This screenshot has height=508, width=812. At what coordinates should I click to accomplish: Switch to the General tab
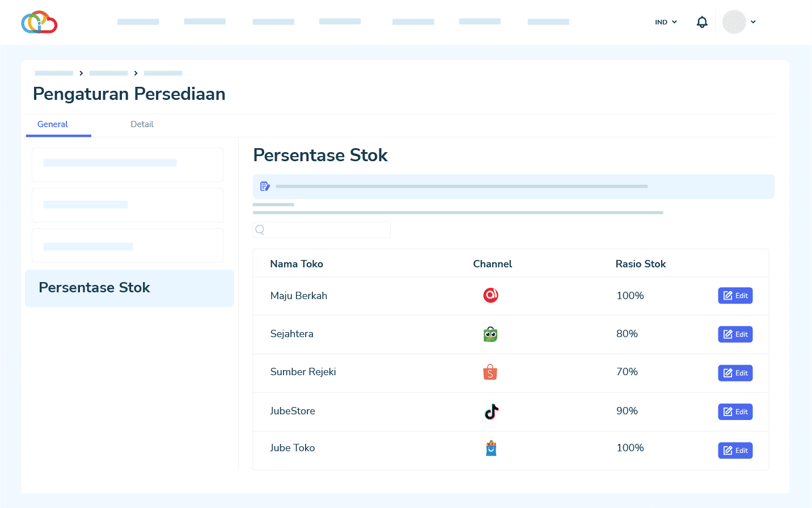tap(53, 124)
